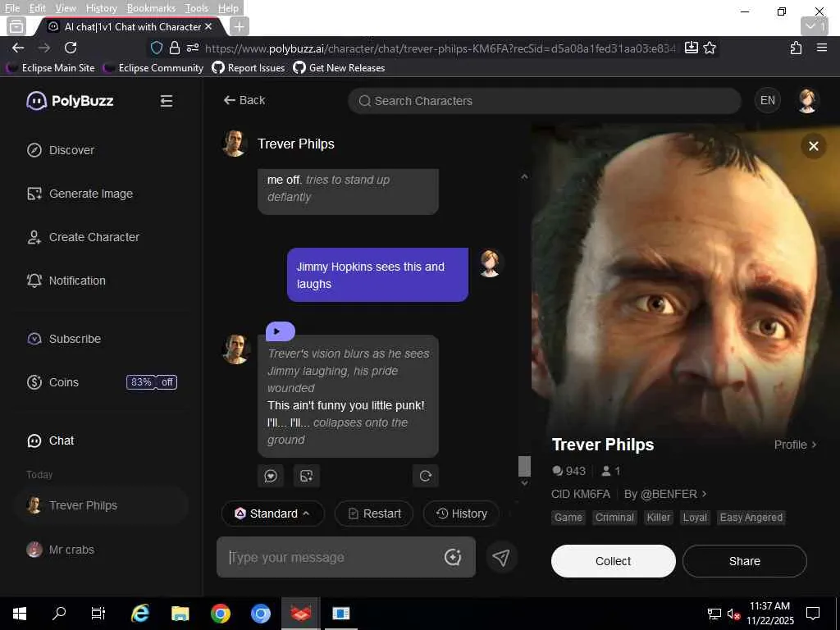Select the Criminal tag
This screenshot has height=630, width=840.
pyautogui.click(x=614, y=518)
